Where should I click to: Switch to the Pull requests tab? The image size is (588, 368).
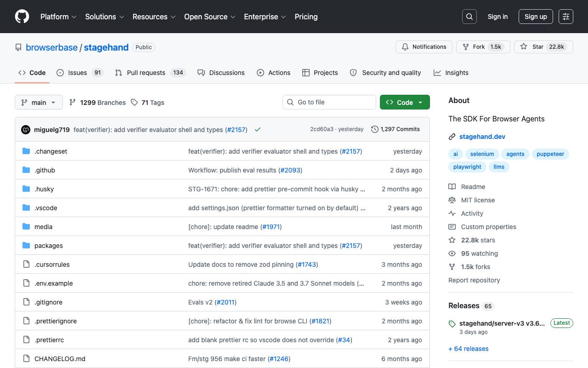[x=150, y=73]
